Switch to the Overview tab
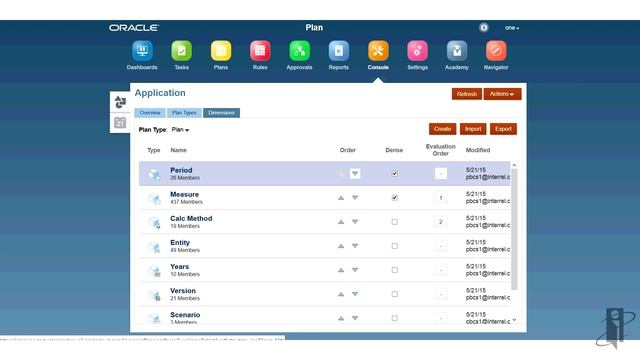The height and width of the screenshot is (360, 640). 150,113
